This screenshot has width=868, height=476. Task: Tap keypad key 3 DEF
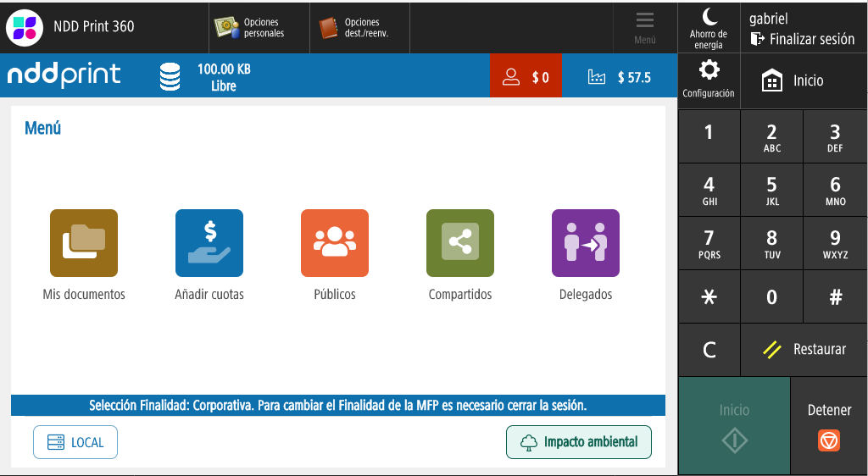[835, 136]
